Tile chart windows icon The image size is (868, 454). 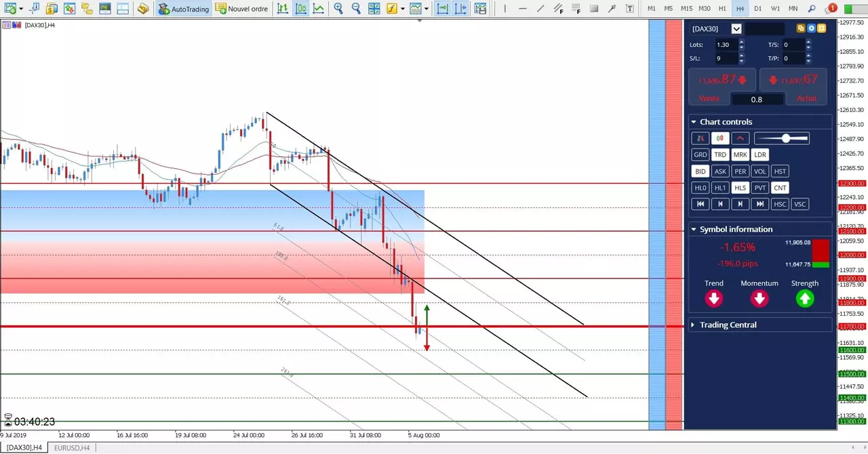[374, 9]
